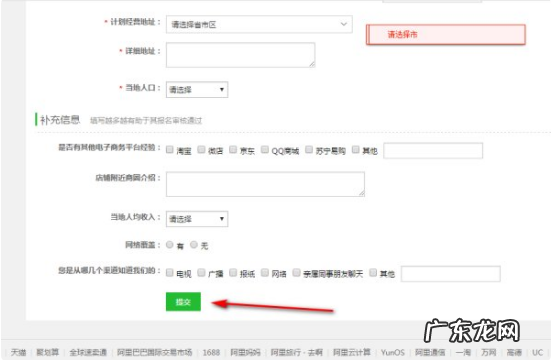Open the 阿里云计算 footer link

pos(352,352)
